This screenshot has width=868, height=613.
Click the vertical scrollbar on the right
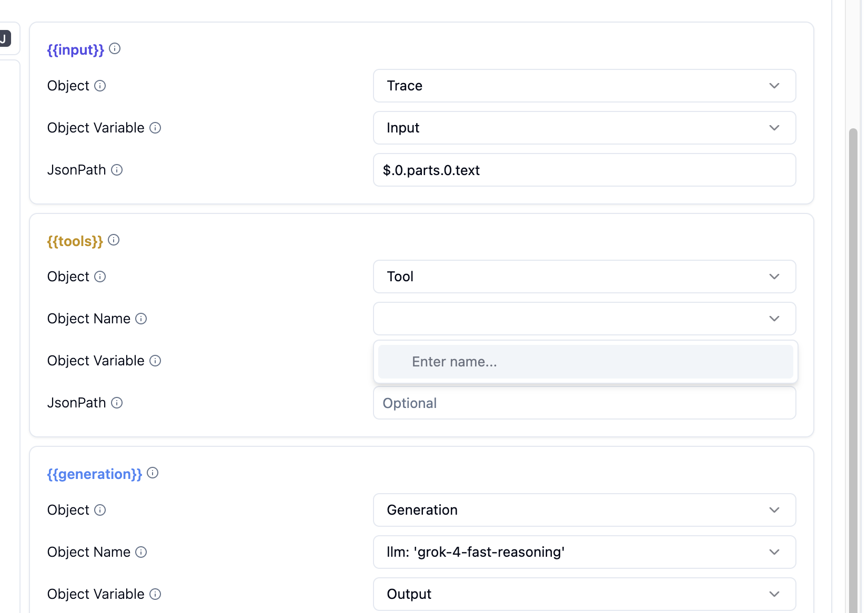[853, 368]
